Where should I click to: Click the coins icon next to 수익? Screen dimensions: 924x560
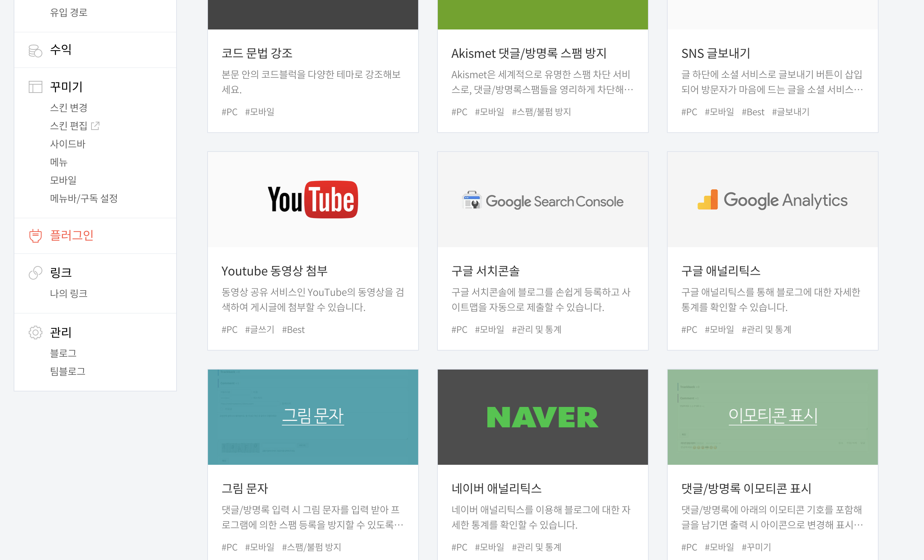pyautogui.click(x=35, y=50)
